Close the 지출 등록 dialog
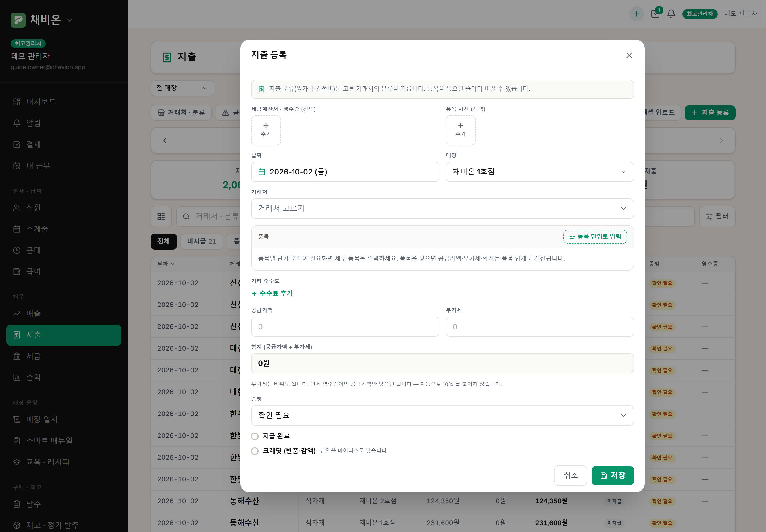Image resolution: width=766 pixels, height=532 pixels. 629,55
